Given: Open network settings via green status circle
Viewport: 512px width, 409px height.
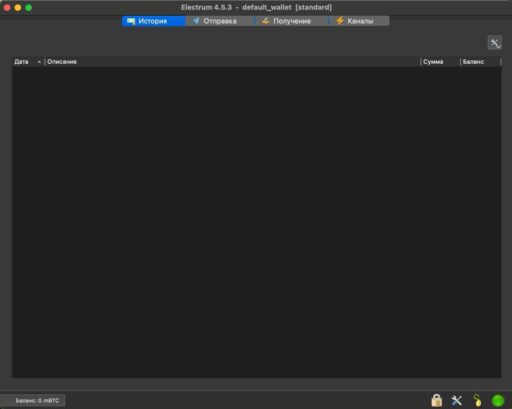Looking at the screenshot, I should point(498,400).
